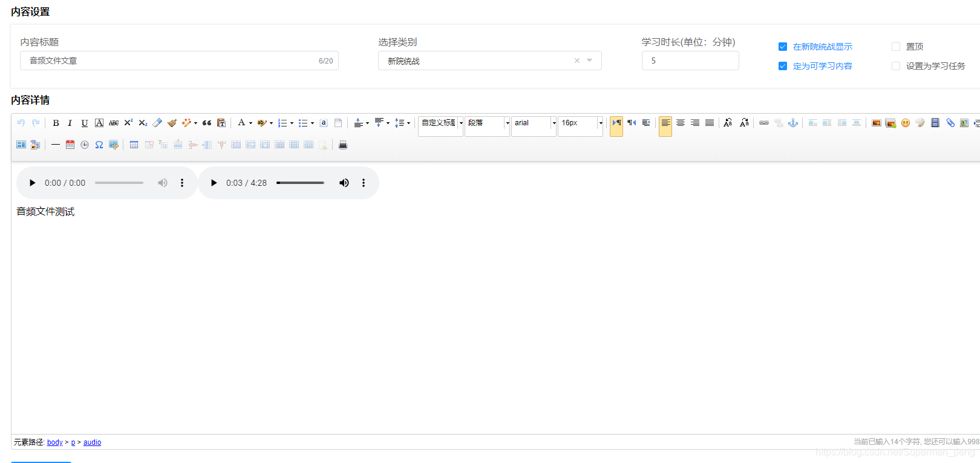
Task: Click the 学习时长 minutes input field
Action: 690,61
